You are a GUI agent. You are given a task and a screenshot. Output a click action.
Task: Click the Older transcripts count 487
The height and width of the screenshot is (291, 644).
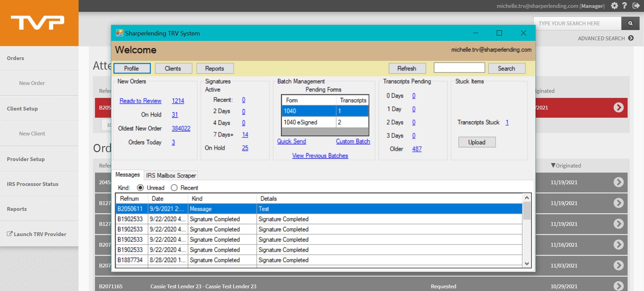pyautogui.click(x=417, y=149)
